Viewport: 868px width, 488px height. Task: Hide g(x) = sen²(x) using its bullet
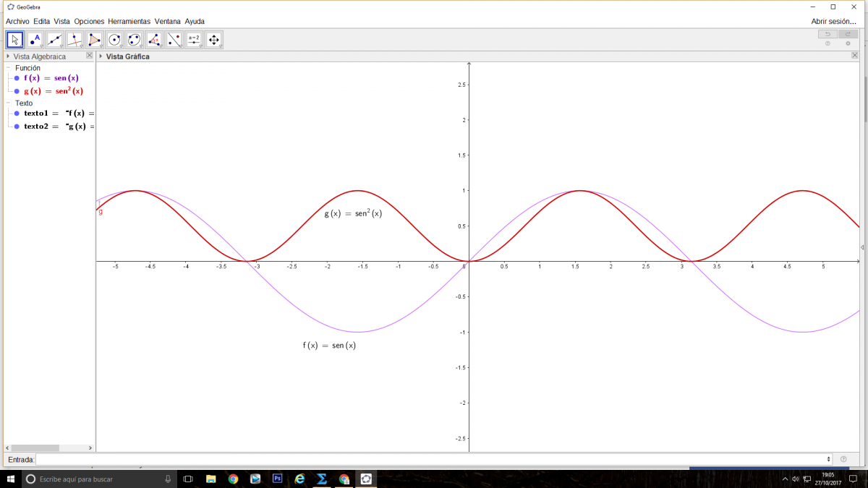pyautogui.click(x=17, y=91)
